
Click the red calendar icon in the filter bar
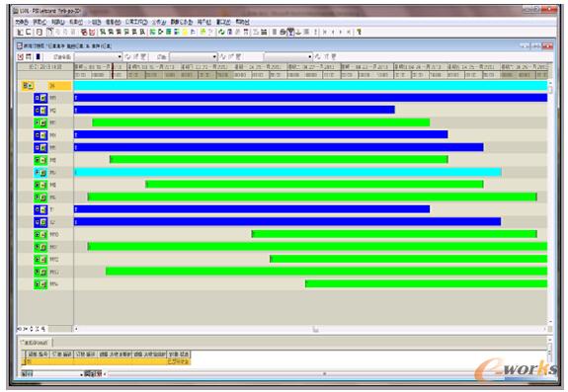[x=21, y=57]
